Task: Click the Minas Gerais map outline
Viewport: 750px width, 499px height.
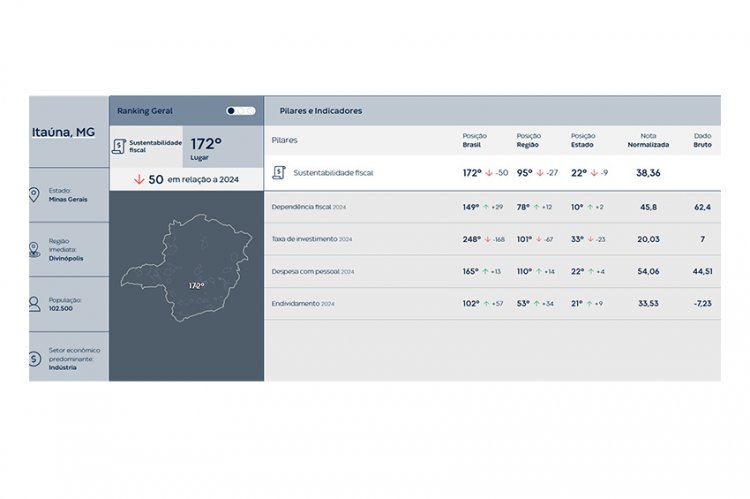Action: tap(187, 267)
